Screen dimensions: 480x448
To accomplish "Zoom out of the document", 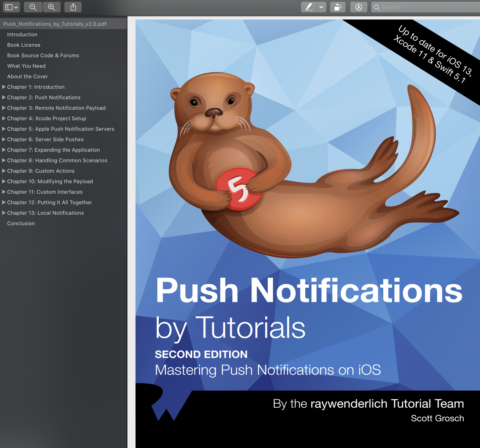I will tap(33, 7).
